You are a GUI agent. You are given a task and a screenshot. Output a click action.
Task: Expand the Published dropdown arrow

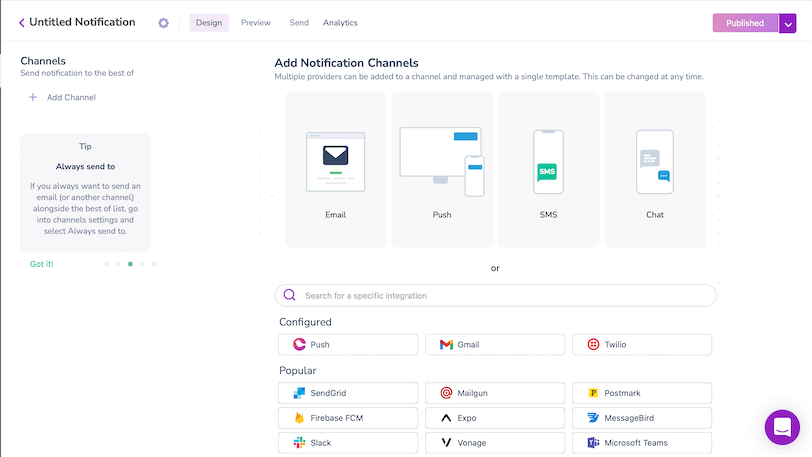point(788,23)
